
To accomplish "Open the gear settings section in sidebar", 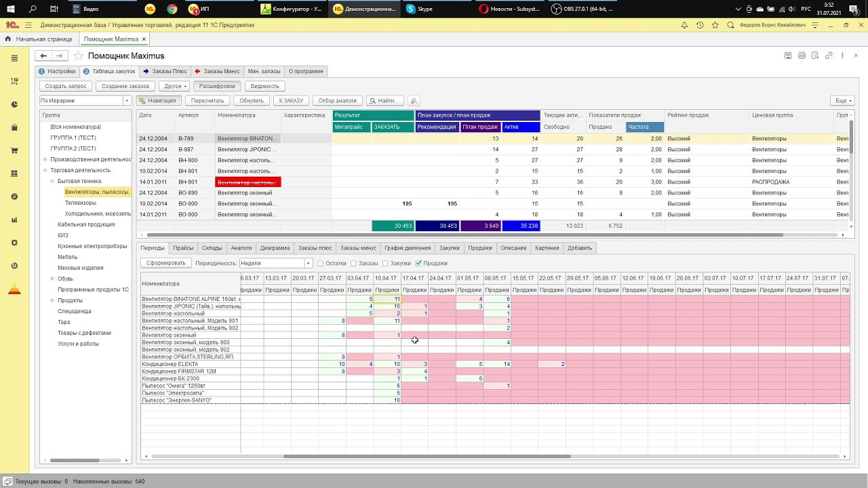I will pos(14,243).
